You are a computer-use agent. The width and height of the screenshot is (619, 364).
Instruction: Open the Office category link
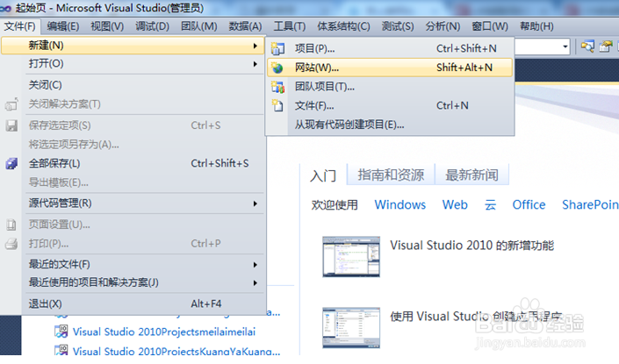[529, 205]
